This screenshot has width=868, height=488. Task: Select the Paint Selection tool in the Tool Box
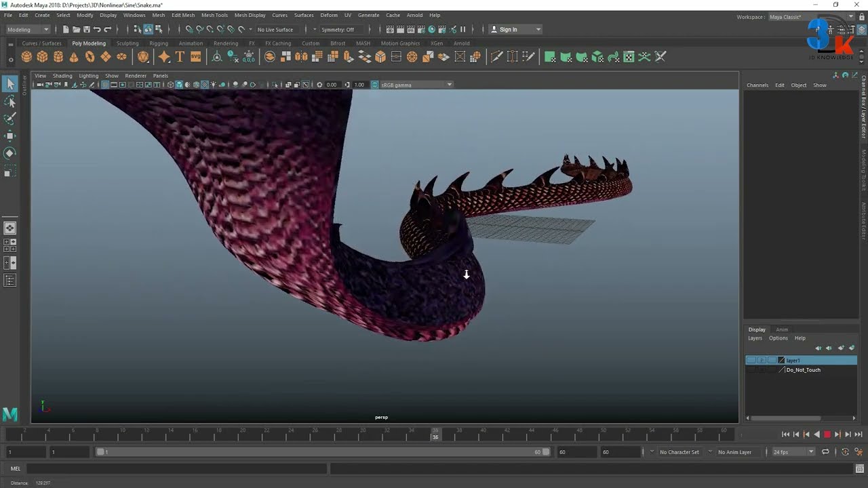click(10, 119)
